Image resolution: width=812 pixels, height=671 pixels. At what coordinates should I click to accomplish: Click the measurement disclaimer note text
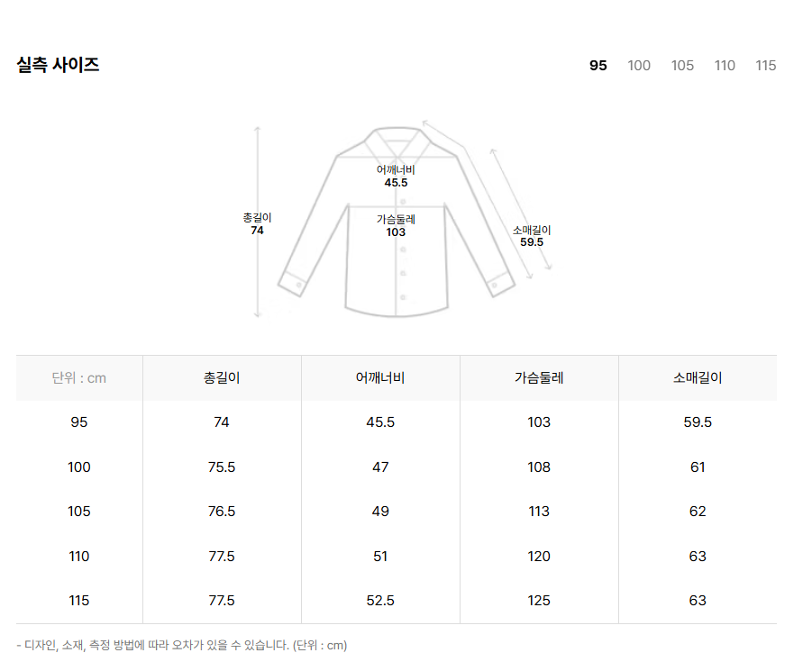click(182, 646)
